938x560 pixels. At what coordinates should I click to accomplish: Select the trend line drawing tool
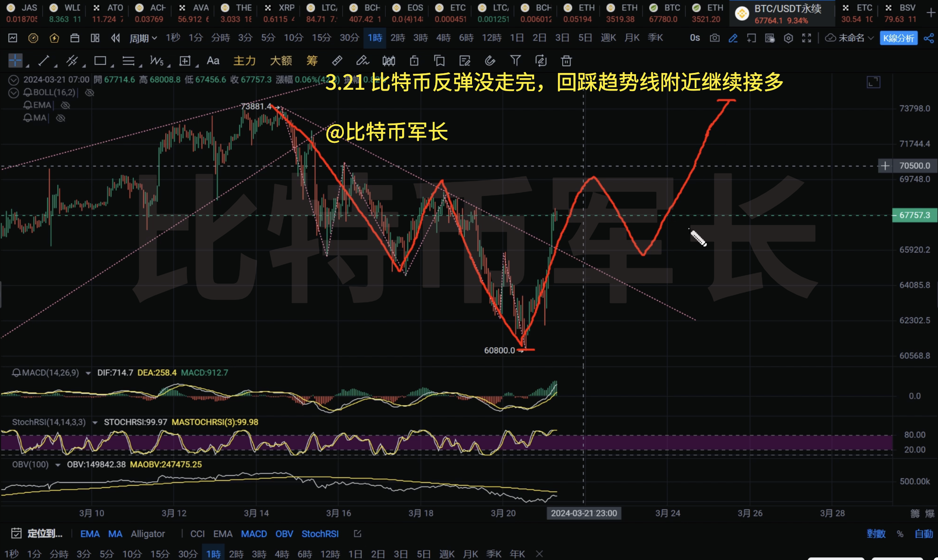pos(43,60)
